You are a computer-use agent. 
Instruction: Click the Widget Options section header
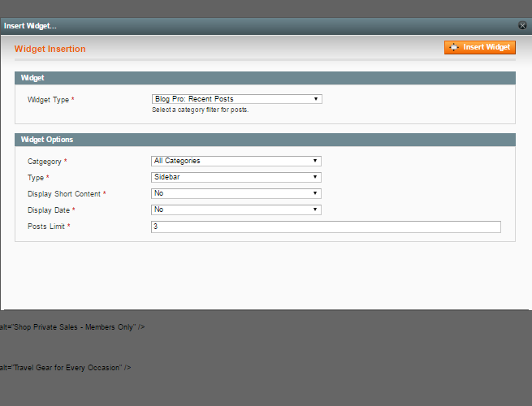tap(46, 140)
